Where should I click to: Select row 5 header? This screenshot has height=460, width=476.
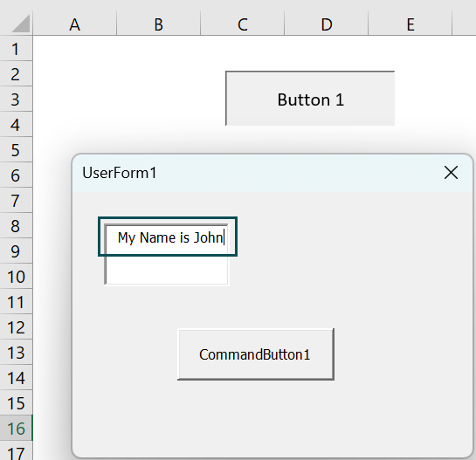click(x=16, y=149)
